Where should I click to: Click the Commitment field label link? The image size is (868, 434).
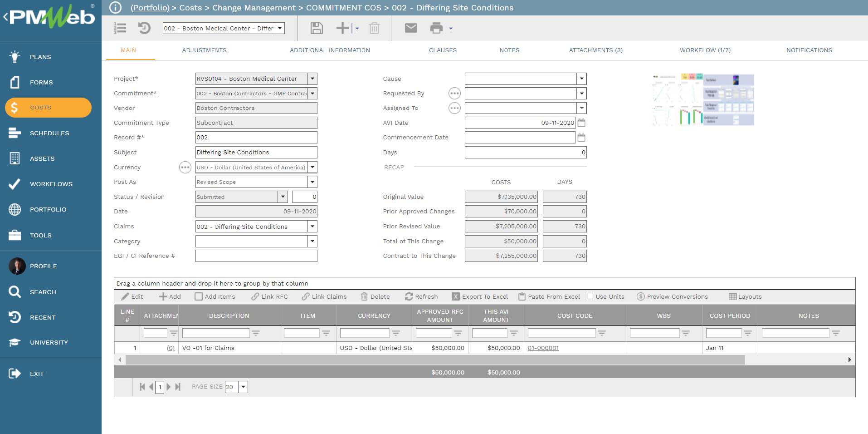135,93
